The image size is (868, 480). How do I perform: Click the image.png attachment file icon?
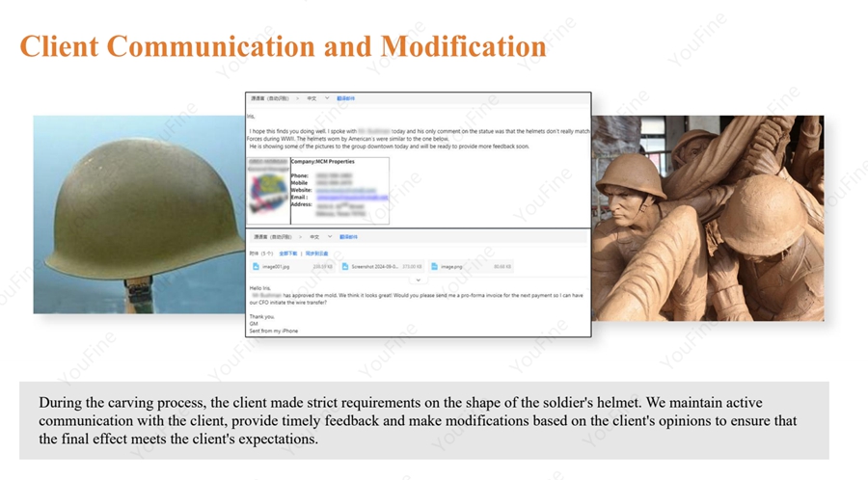coord(434,266)
